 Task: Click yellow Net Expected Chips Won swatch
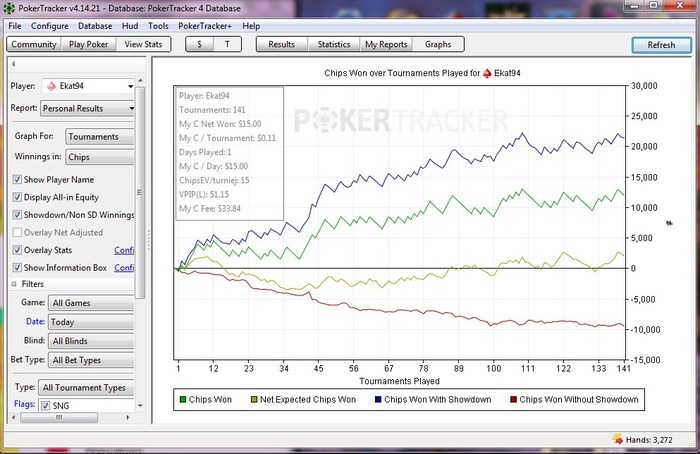254,400
